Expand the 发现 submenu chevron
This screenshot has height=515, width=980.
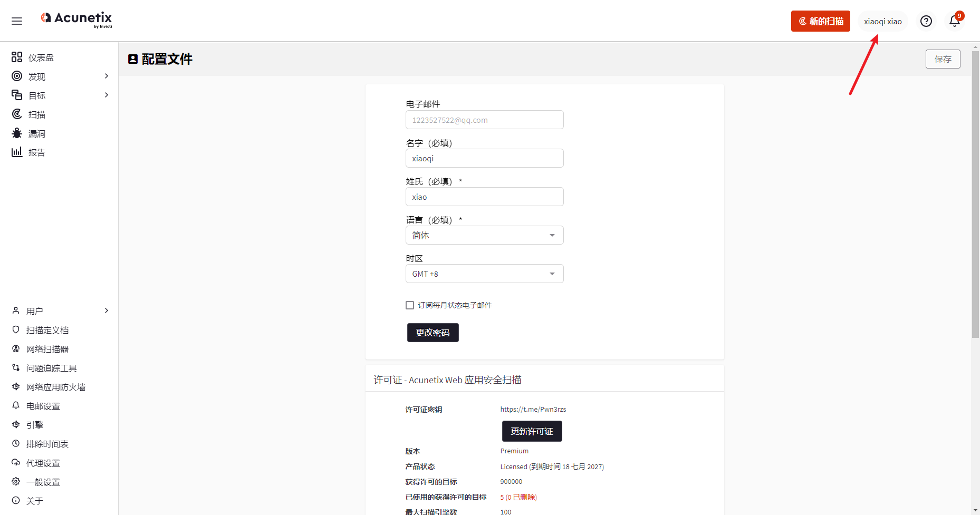(x=107, y=76)
